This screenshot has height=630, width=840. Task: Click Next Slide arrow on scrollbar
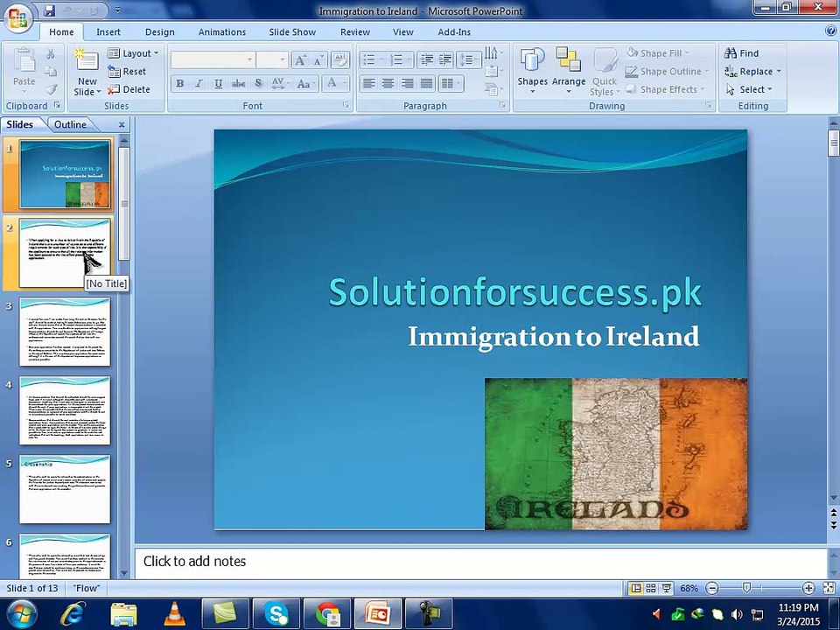(834, 525)
